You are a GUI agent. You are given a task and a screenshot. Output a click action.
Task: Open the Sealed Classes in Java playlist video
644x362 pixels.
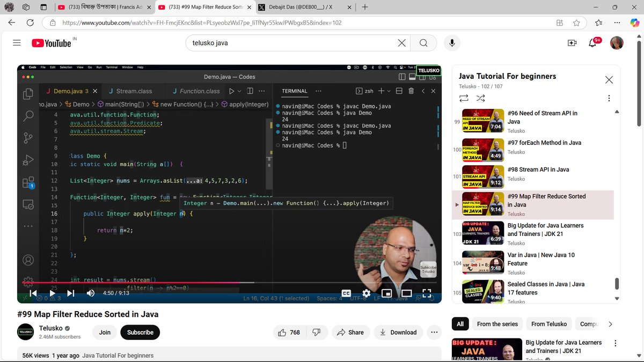point(532,292)
